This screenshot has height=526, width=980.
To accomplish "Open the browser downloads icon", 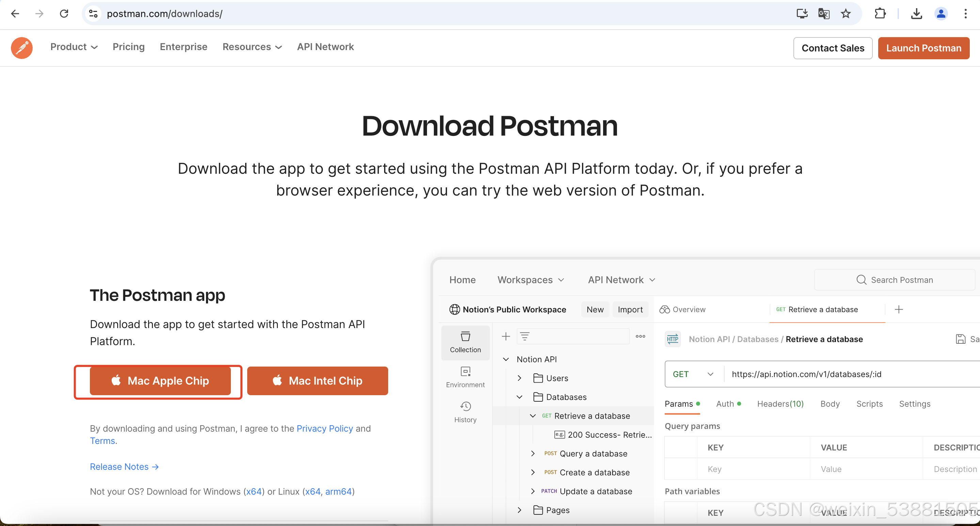I will click(x=916, y=14).
